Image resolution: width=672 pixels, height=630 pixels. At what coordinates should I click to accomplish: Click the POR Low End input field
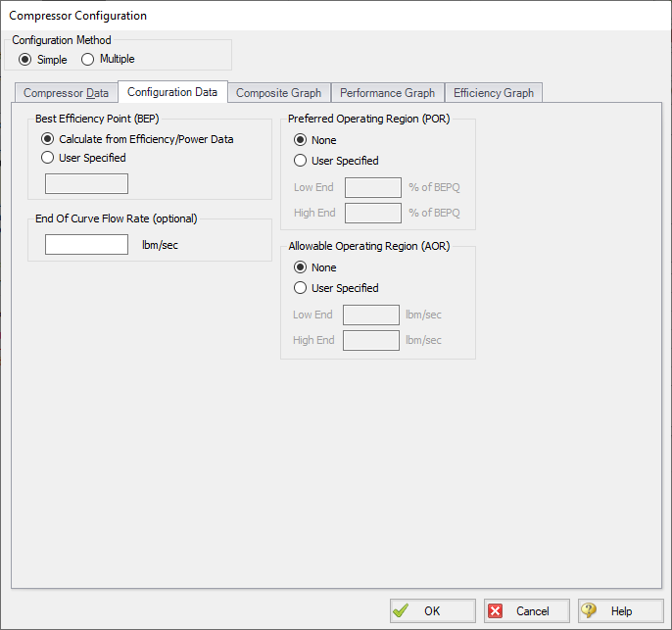(372, 187)
